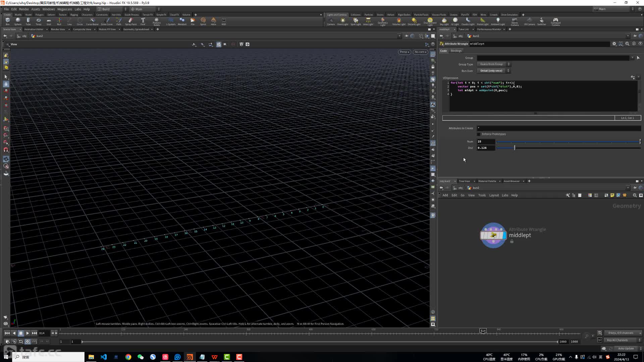Add an Area Light from shelf

tap(368, 21)
